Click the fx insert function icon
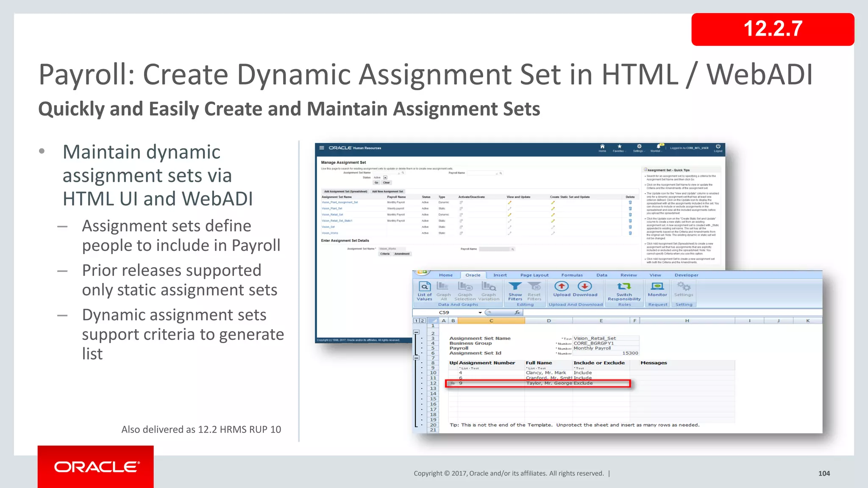This screenshot has width=868, height=488. pos(517,312)
